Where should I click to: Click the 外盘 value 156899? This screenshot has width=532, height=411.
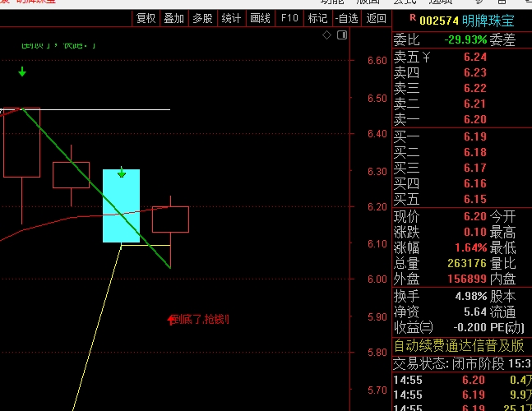point(467,279)
